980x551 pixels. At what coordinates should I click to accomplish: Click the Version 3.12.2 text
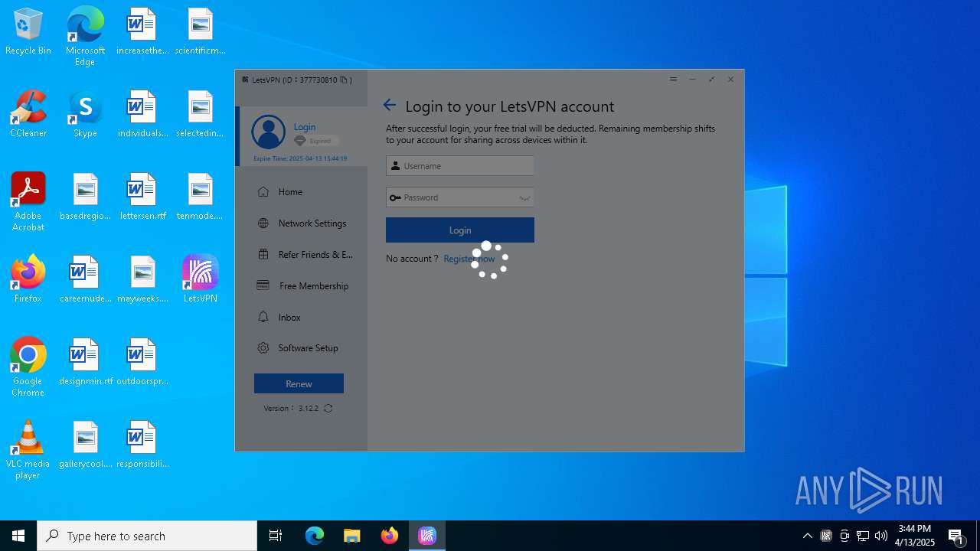(x=291, y=409)
